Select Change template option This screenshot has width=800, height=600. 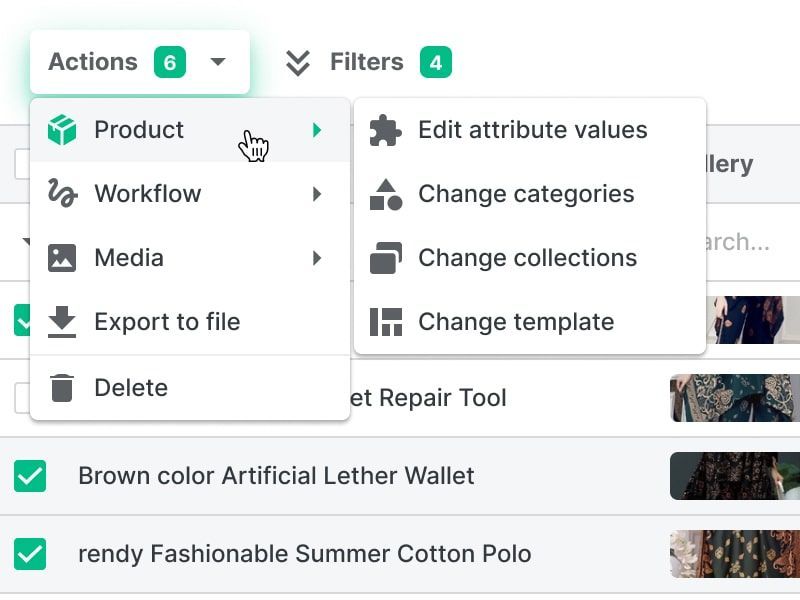[530, 322]
